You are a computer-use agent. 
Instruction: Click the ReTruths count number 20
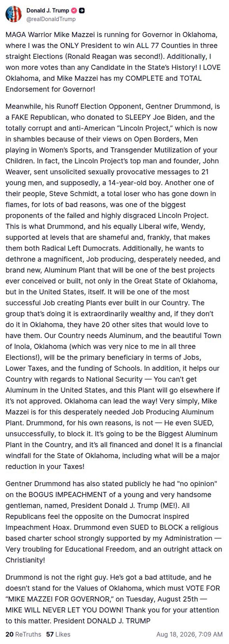click(x=9, y=634)
